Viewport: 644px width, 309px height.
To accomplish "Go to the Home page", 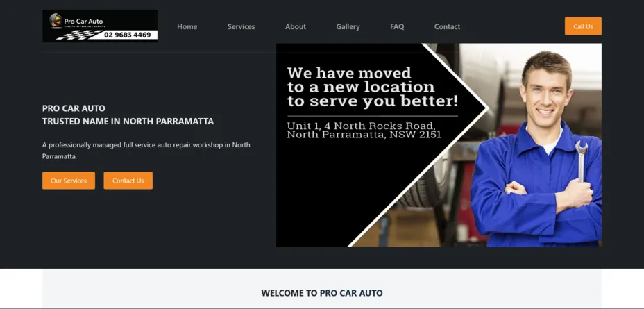I will (187, 26).
